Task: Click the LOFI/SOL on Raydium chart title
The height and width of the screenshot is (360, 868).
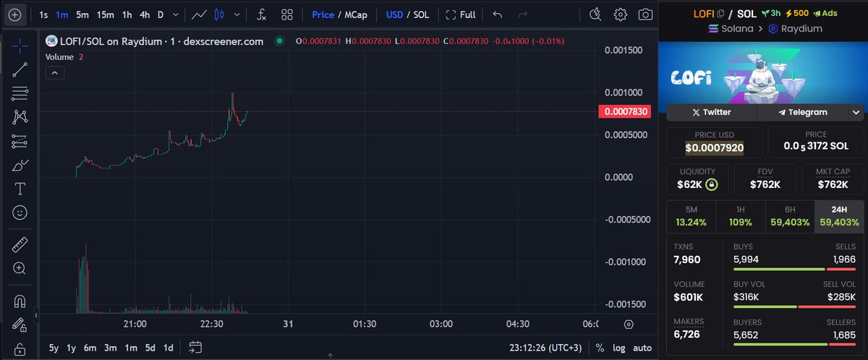Action: click(160, 41)
